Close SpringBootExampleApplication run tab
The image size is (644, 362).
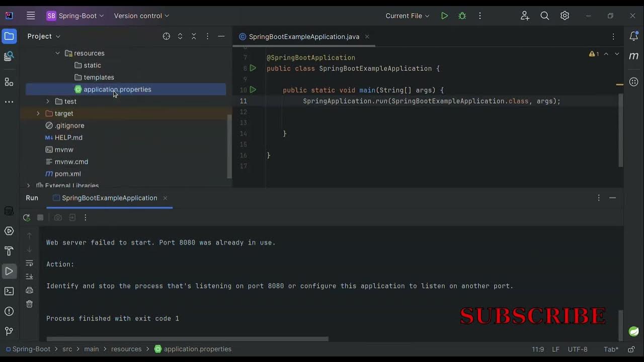coord(165,198)
